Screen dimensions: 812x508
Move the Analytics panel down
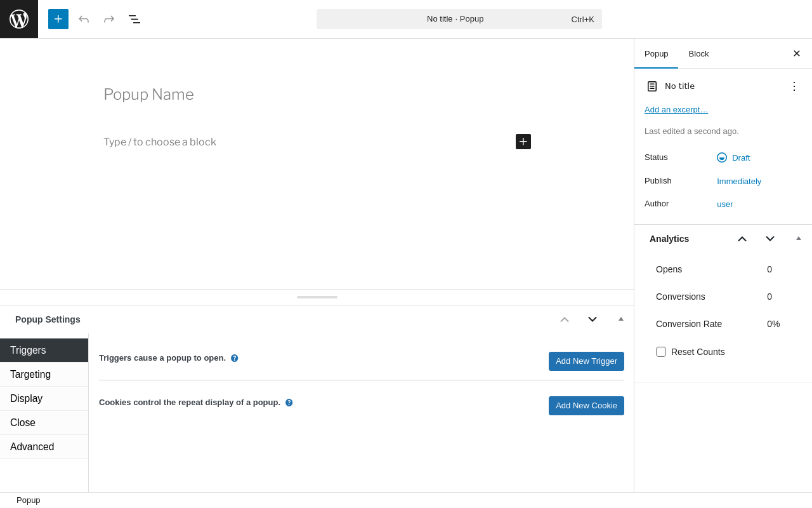[770, 239]
